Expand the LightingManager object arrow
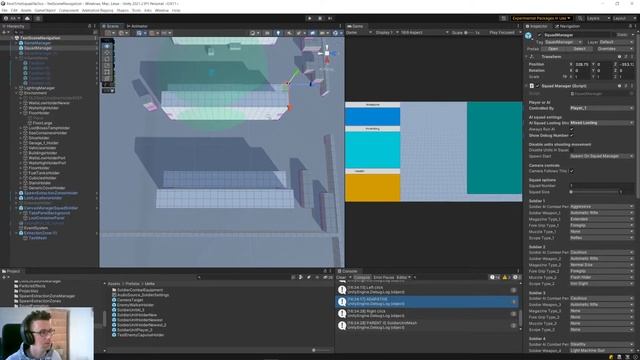The width and height of the screenshot is (640, 360). (x=17, y=88)
